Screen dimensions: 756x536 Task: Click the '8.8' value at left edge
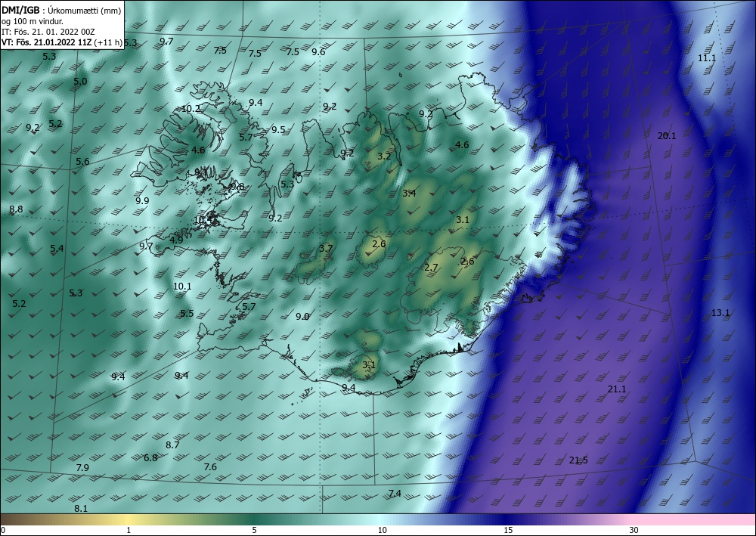pyautogui.click(x=16, y=209)
